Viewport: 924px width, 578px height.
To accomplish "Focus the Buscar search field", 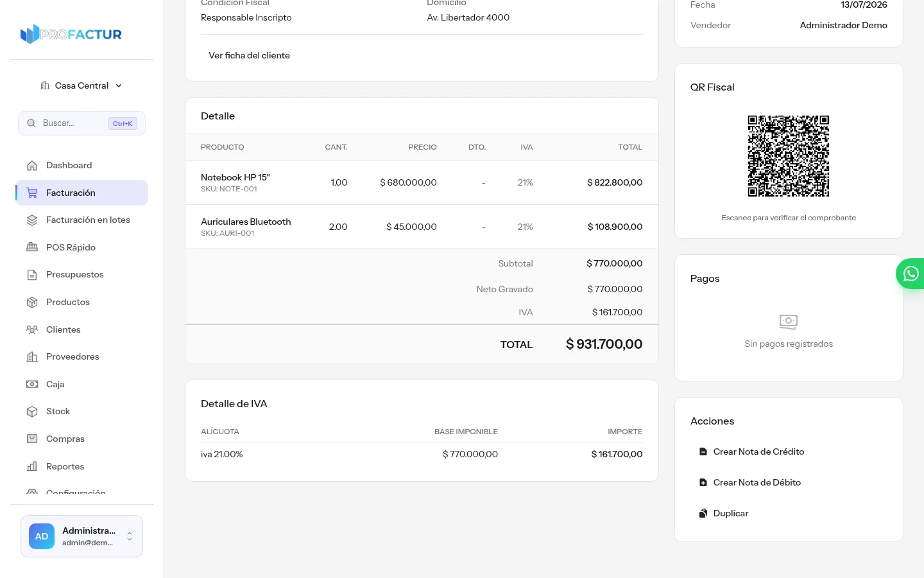I will click(81, 123).
